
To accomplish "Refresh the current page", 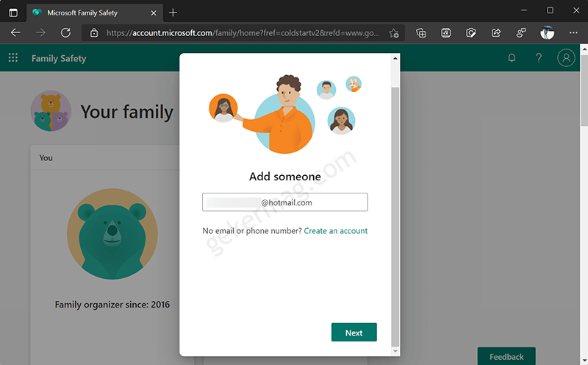I will point(65,32).
